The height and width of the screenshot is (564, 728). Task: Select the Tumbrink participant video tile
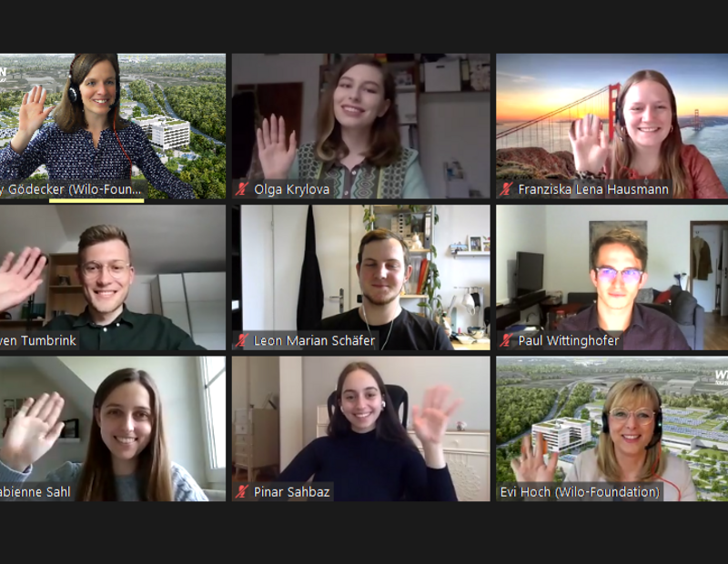(113, 277)
